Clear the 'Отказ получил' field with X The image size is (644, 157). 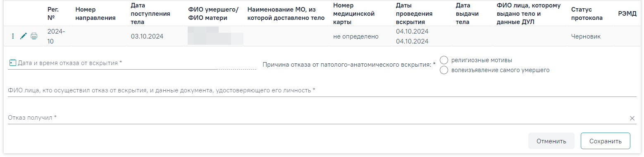pos(632,118)
